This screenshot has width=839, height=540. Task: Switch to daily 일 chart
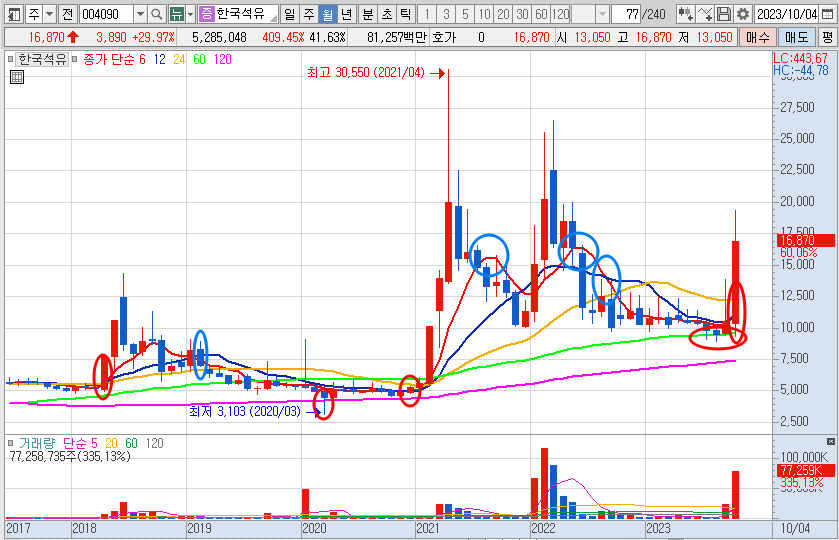[289, 14]
